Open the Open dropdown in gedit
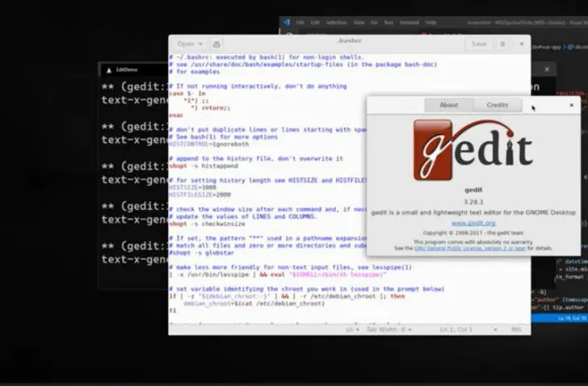The image size is (588, 386). pos(190,44)
